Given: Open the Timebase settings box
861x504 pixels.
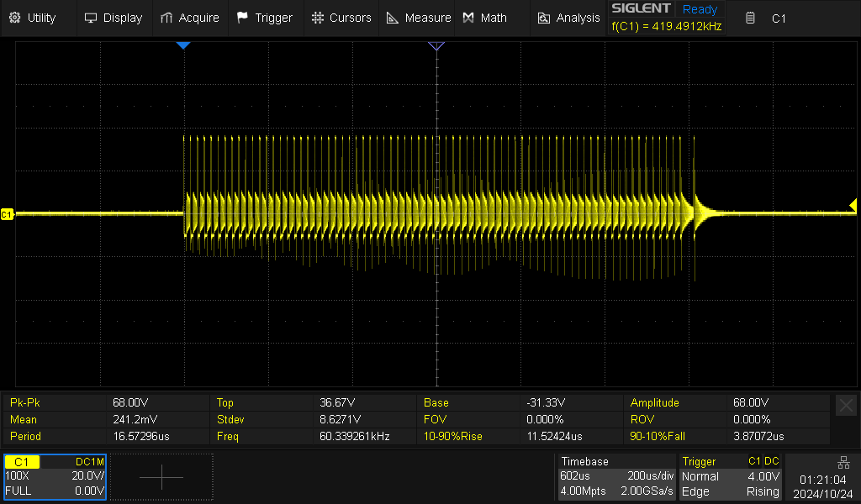Looking at the screenshot, I should [x=616, y=476].
